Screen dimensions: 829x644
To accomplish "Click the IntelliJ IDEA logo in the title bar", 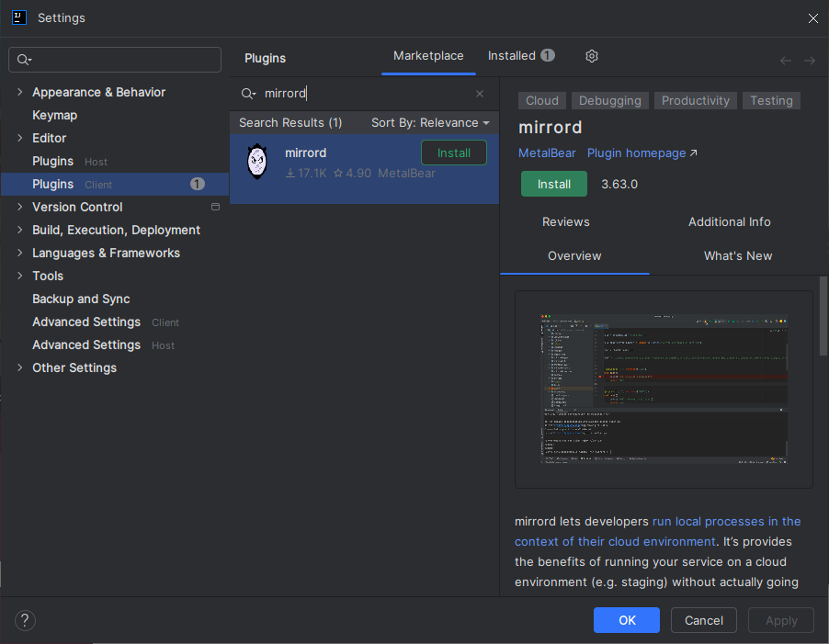I will point(18,17).
